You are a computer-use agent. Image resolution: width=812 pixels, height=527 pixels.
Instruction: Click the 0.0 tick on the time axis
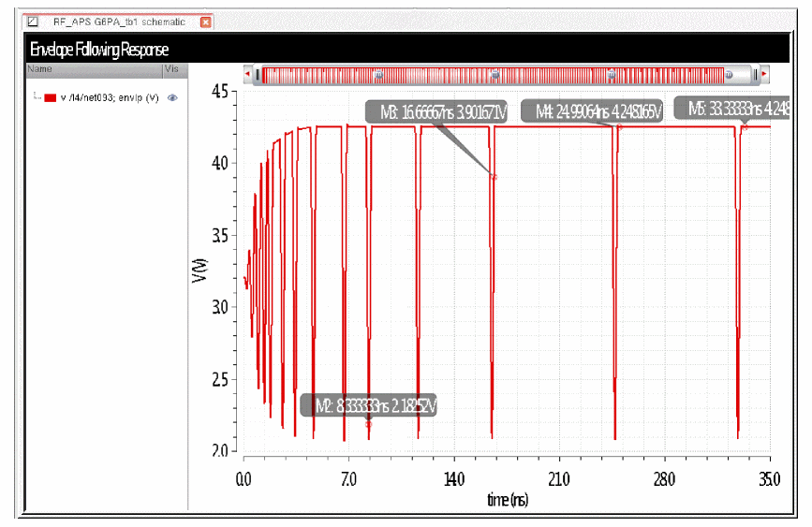[x=244, y=479]
